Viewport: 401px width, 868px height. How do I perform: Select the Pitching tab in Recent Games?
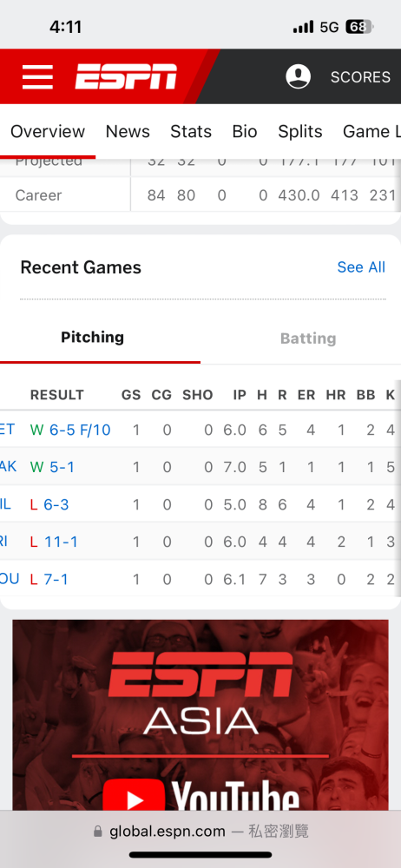(x=93, y=337)
